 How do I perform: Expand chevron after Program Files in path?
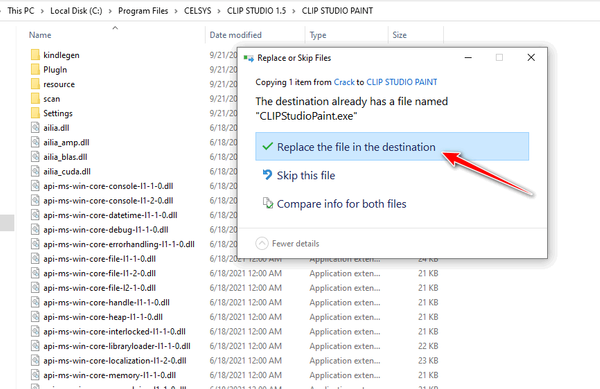point(176,11)
